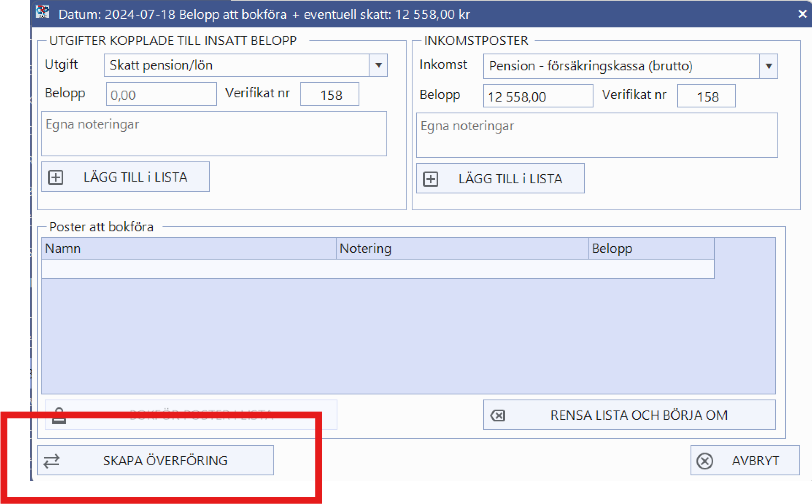The image size is (812, 504).
Task: Click SKAPA ÖVERFÖRING button text
Action: coord(165,461)
